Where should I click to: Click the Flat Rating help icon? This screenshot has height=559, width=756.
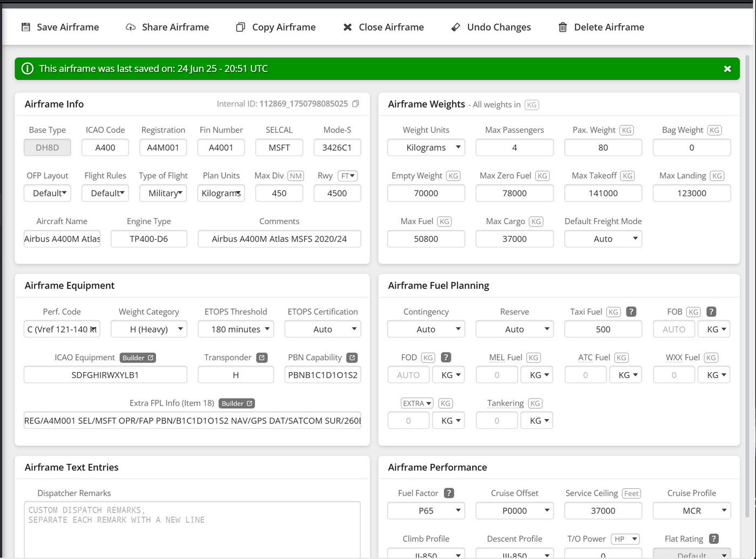713,538
